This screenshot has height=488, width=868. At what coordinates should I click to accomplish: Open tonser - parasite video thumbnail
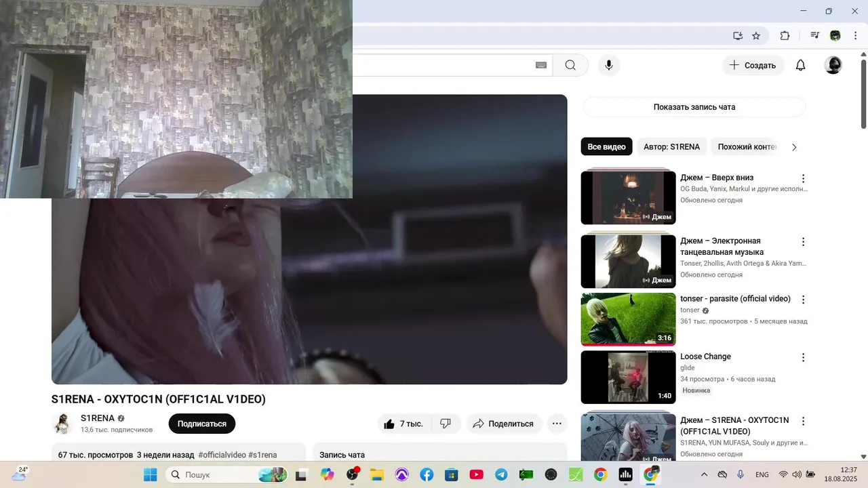click(629, 319)
